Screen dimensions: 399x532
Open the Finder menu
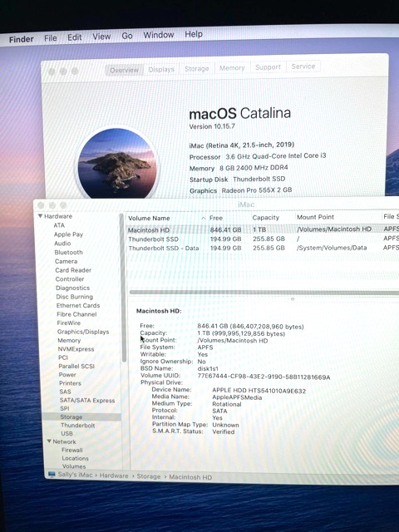pyautogui.click(x=21, y=39)
